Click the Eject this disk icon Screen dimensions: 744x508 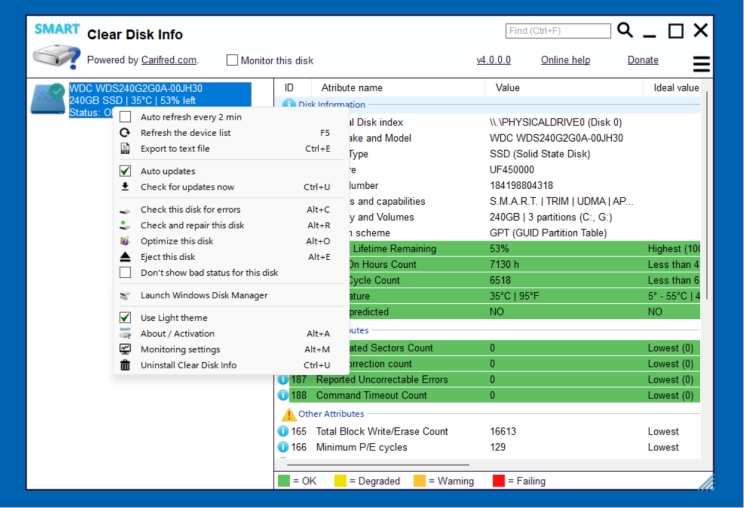125,257
